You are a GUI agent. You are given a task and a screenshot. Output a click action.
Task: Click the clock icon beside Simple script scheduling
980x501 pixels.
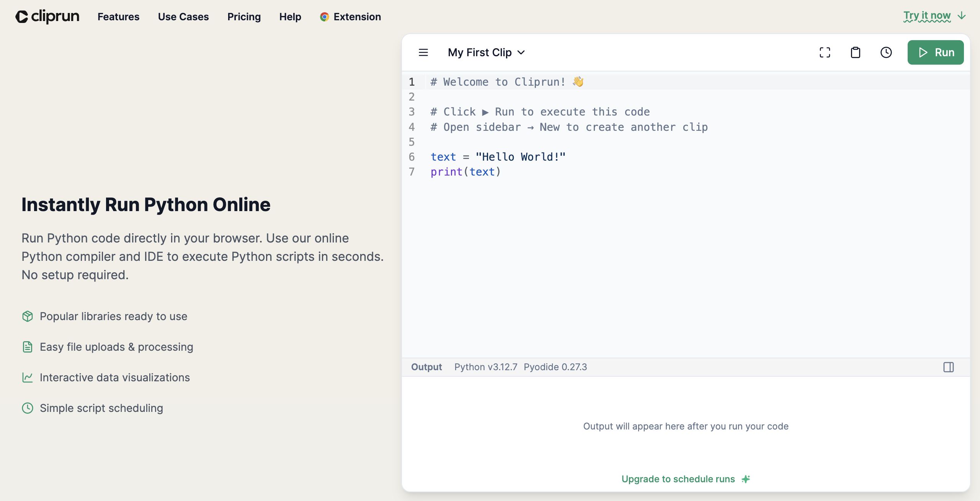[x=28, y=408]
